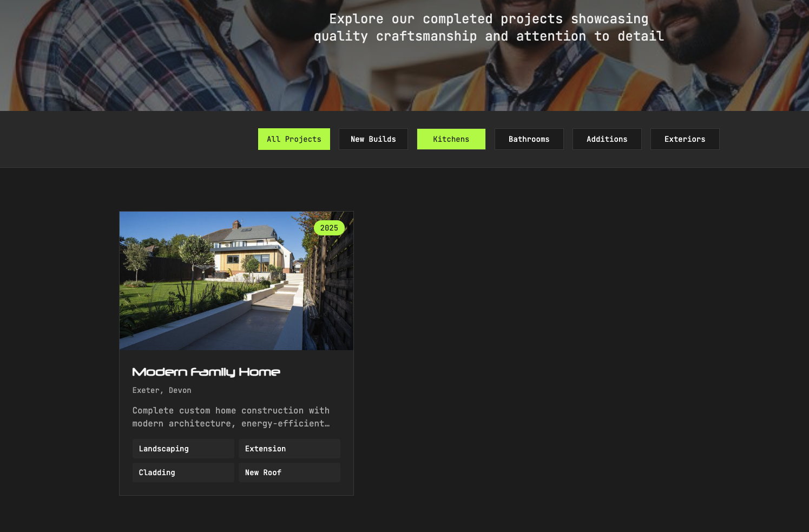Image resolution: width=809 pixels, height=532 pixels.
Task: Select the All Projects filter
Action: coord(294,139)
